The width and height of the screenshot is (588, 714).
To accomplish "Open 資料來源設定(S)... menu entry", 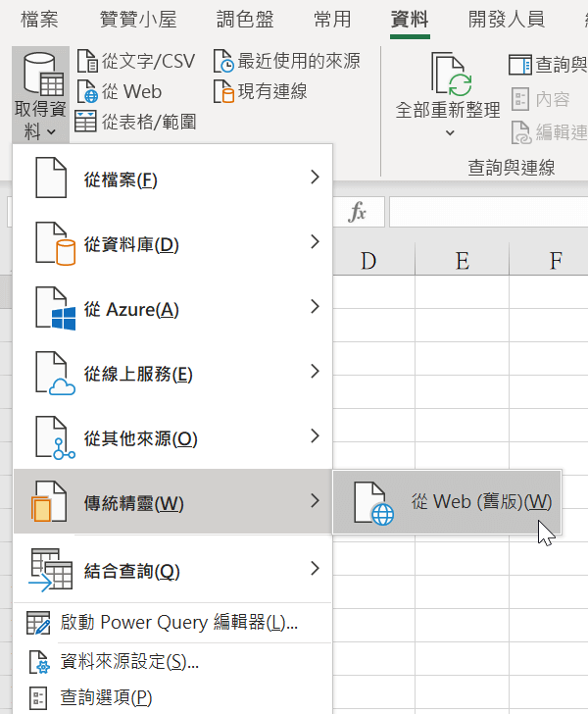I will 172,662.
